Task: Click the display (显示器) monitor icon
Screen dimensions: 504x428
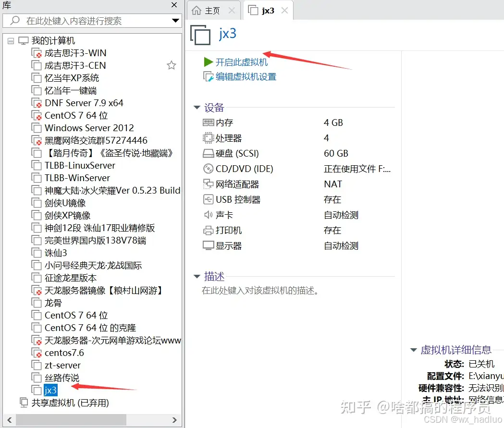Action: click(209, 245)
